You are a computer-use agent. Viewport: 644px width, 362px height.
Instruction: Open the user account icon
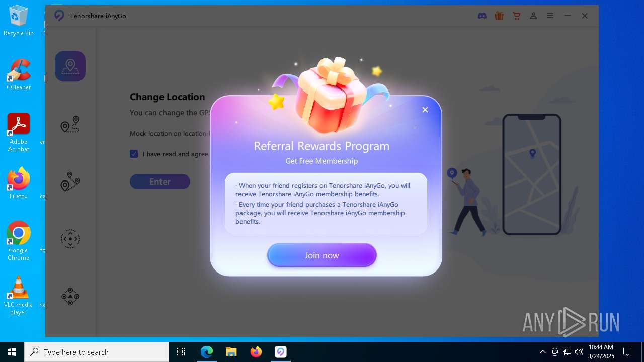(x=533, y=16)
